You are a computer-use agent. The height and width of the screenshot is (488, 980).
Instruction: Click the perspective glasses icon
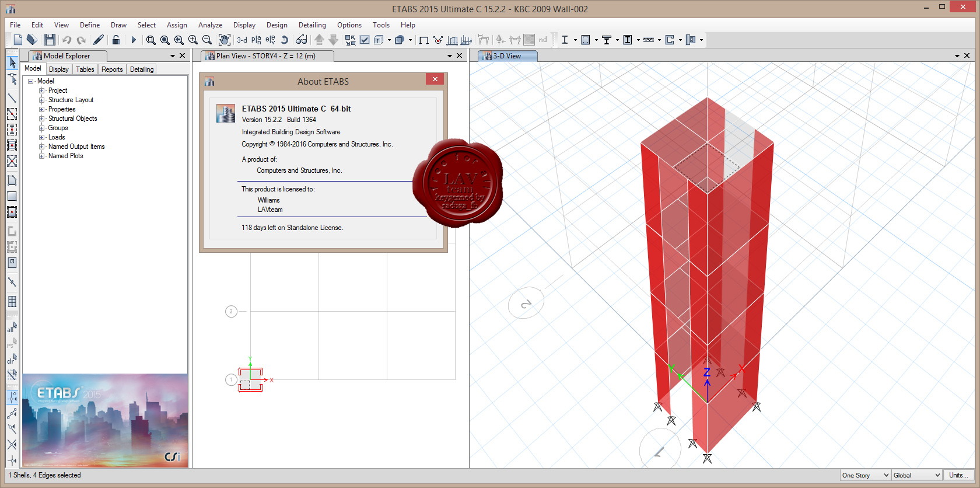pos(302,40)
